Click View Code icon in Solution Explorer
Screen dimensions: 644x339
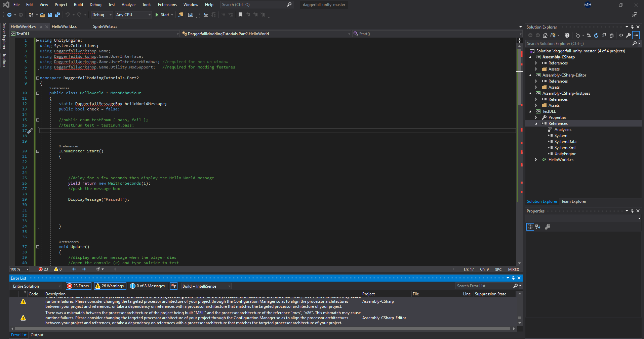pyautogui.click(x=621, y=35)
